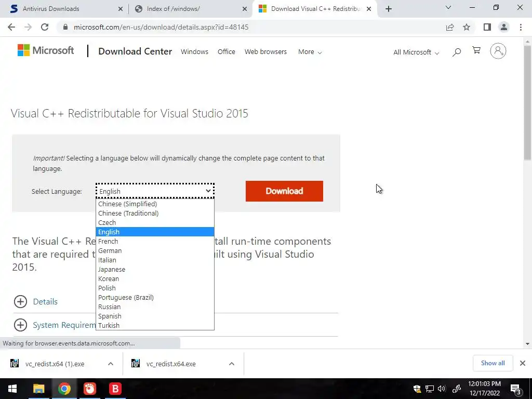The width and height of the screenshot is (532, 399).
Task: Open the shopping cart icon
Action: click(476, 50)
